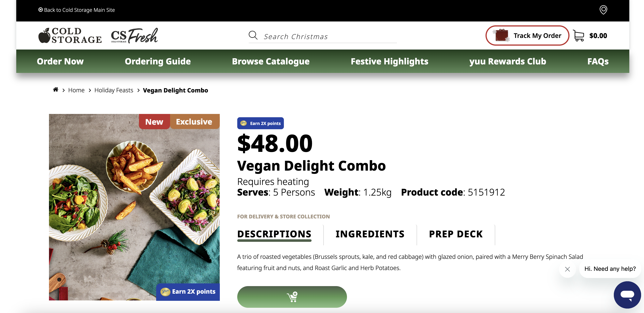This screenshot has width=644, height=313.
Task: Click the home breadcrumb icon
Action: [56, 90]
